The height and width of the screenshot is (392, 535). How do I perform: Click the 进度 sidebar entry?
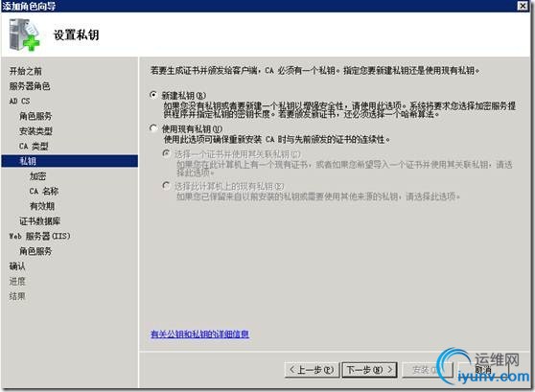[17, 281]
